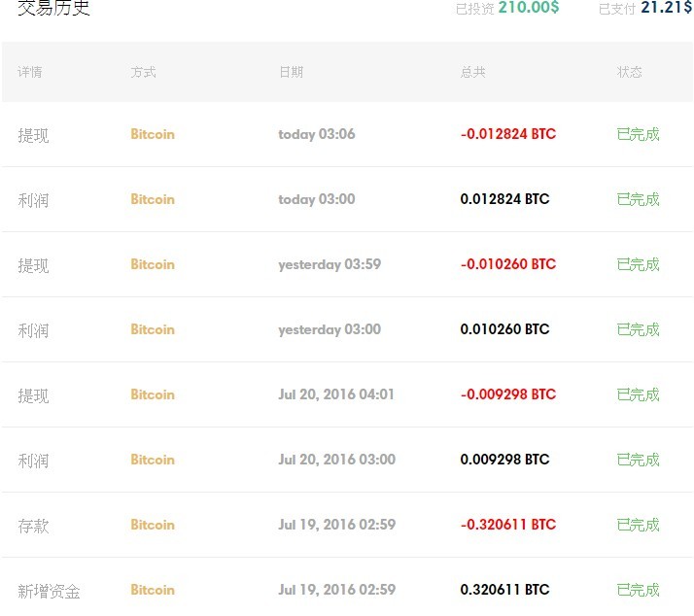
Task: Click 已完成 status in Jul 20 03:00 row
Action: 639,460
